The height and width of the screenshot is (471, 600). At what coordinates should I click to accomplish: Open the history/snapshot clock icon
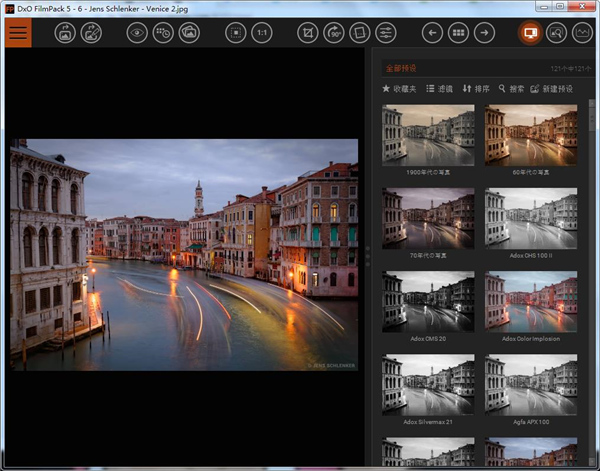[163, 33]
